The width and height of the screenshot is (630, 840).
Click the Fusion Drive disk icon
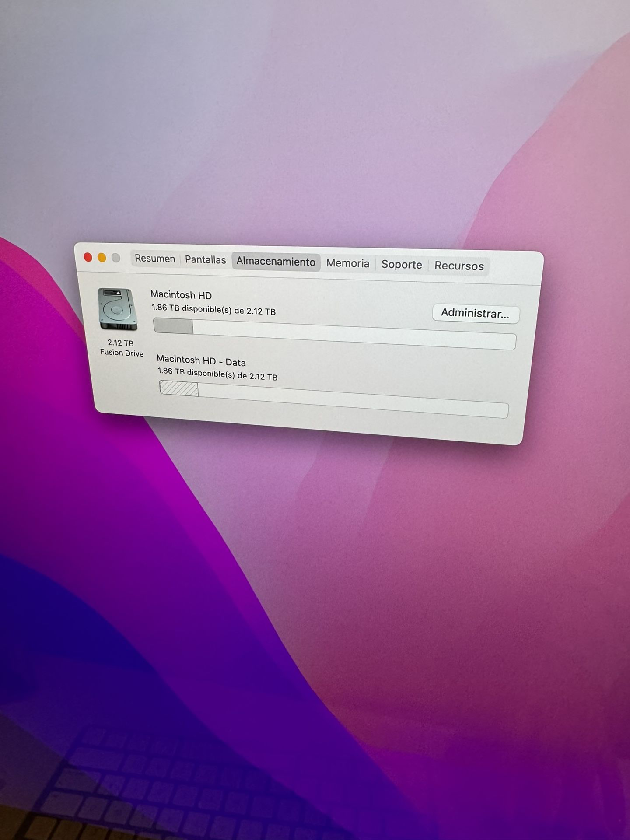(x=117, y=310)
